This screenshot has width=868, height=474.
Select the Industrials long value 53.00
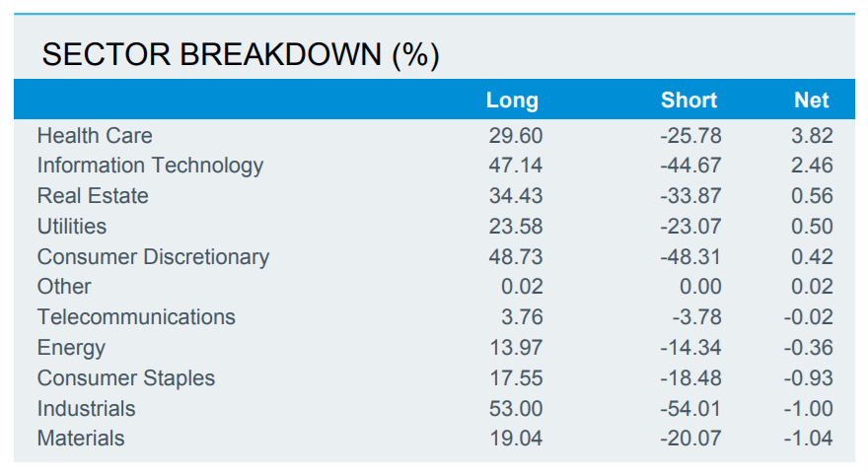(x=515, y=409)
